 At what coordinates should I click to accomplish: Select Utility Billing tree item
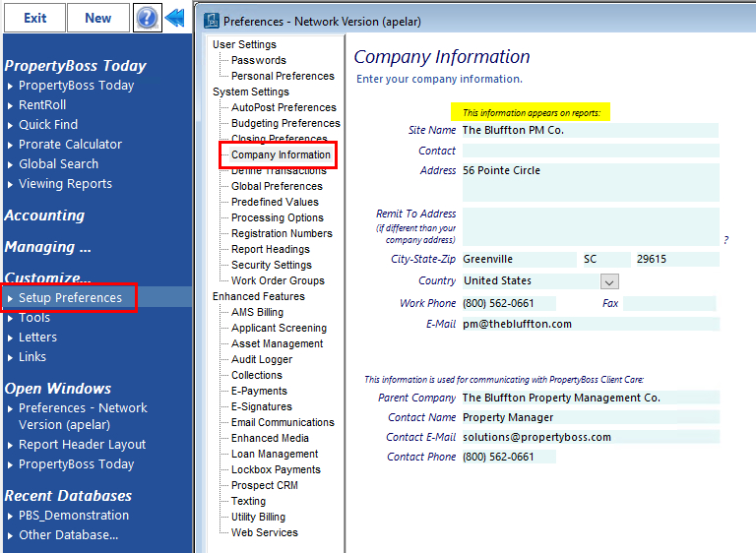(258, 517)
